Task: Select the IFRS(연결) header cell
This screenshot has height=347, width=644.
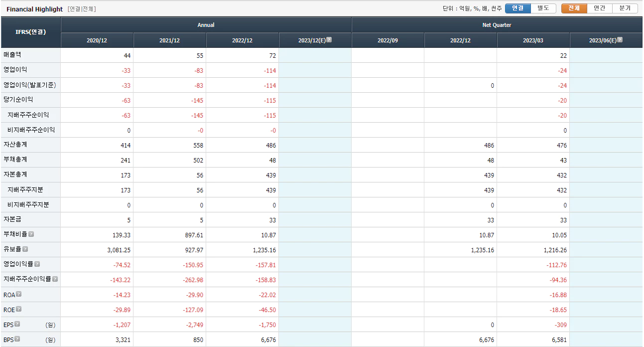Action: pos(31,32)
